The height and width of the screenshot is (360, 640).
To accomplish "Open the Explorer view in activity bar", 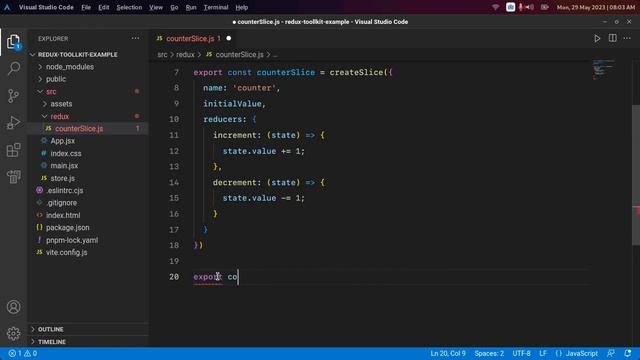I will coord(13,42).
